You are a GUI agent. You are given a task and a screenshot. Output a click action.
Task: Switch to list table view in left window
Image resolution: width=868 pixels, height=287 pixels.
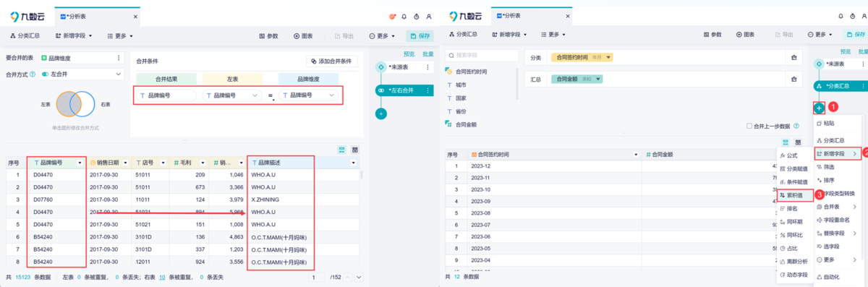click(x=342, y=150)
